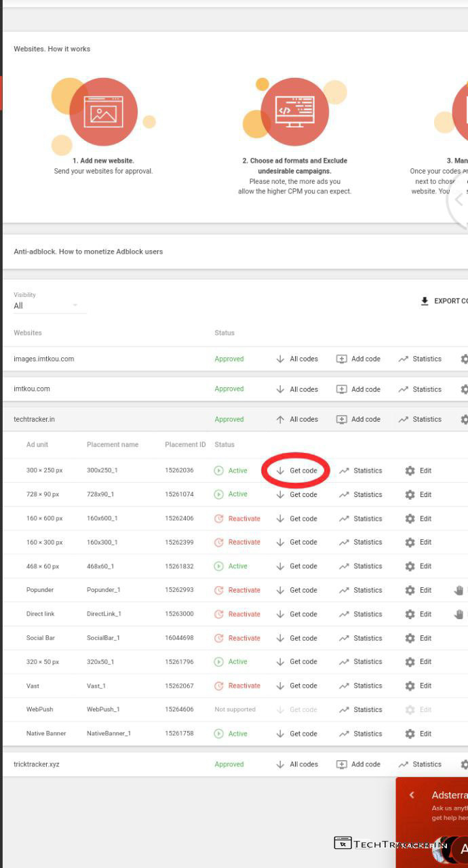
Task: Reactivate the Vast_1 placement
Action: pyautogui.click(x=237, y=686)
